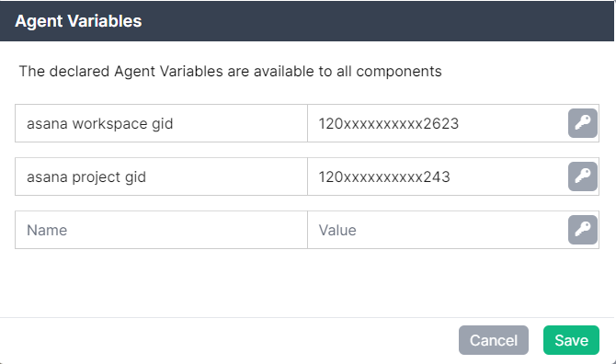Click the key icon beside the empty Value field

pyautogui.click(x=583, y=230)
